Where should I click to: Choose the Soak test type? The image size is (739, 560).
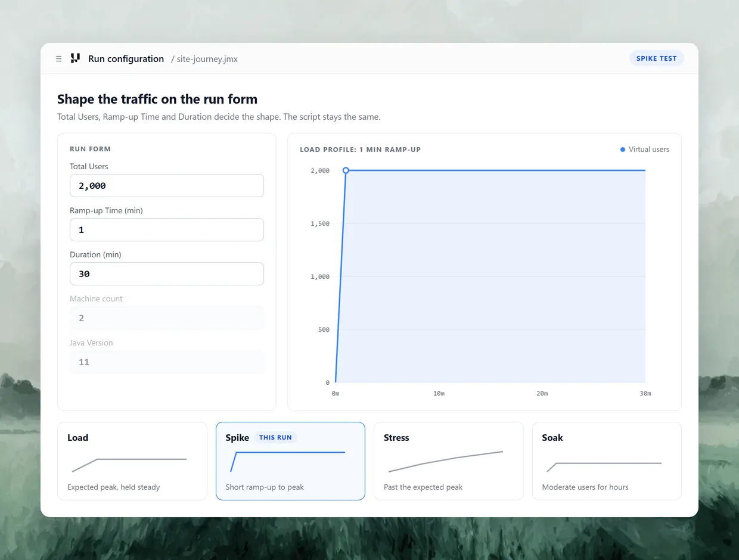tap(607, 461)
